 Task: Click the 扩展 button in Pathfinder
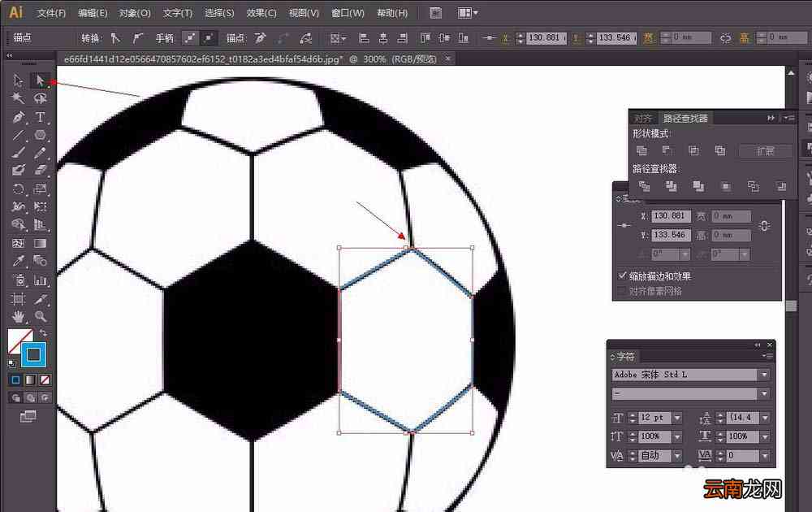(765, 151)
